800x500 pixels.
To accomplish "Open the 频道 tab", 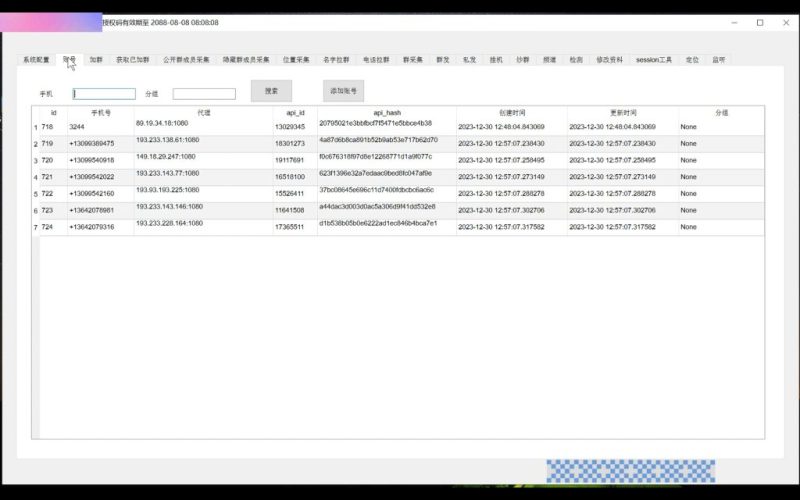I will [549, 60].
